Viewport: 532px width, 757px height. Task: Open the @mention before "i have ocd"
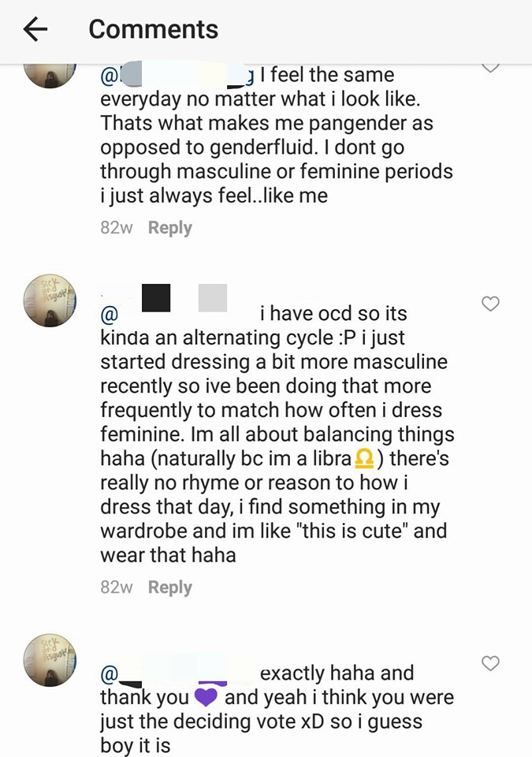click(x=177, y=314)
